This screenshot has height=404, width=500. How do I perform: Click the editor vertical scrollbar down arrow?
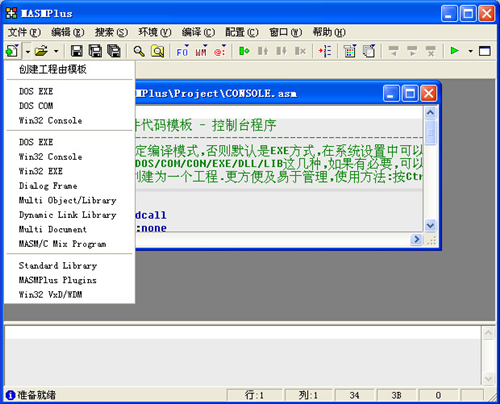coord(430,226)
